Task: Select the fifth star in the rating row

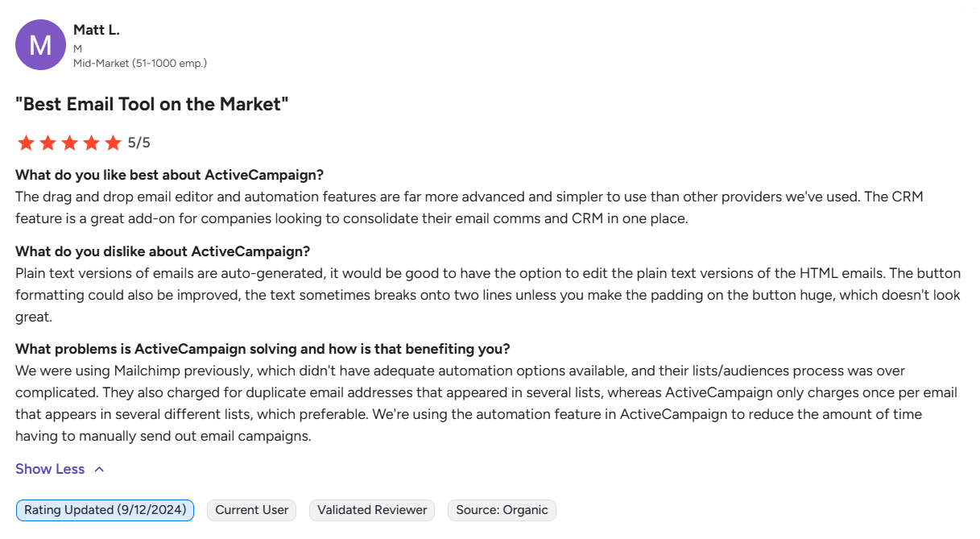Action: [113, 143]
